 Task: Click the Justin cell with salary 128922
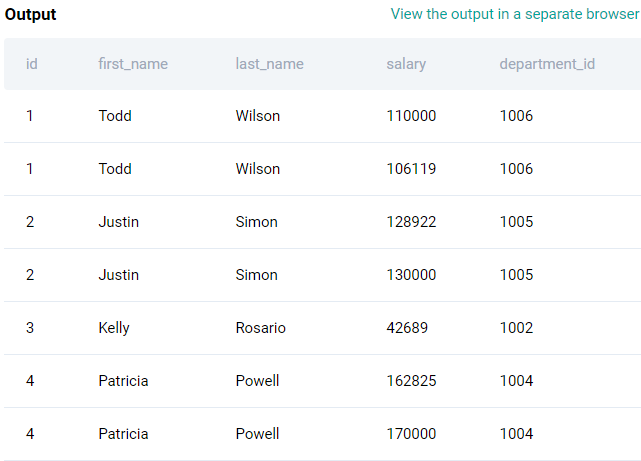119,222
